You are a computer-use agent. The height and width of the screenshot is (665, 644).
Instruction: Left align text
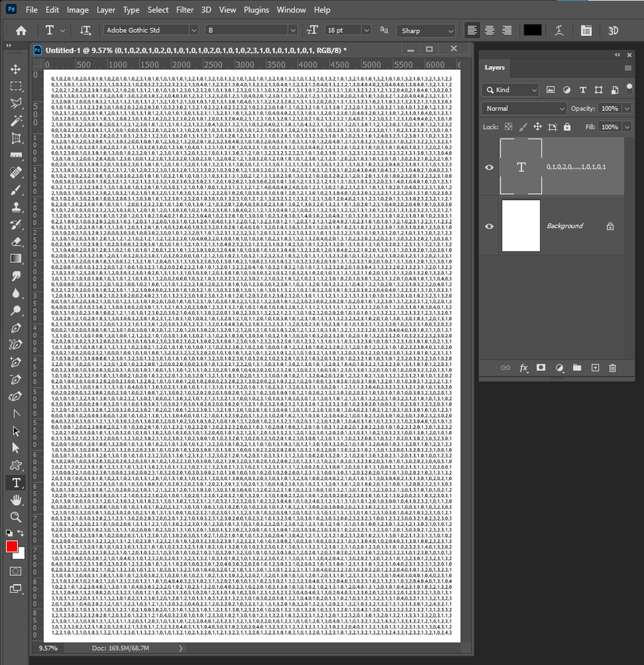(472, 30)
